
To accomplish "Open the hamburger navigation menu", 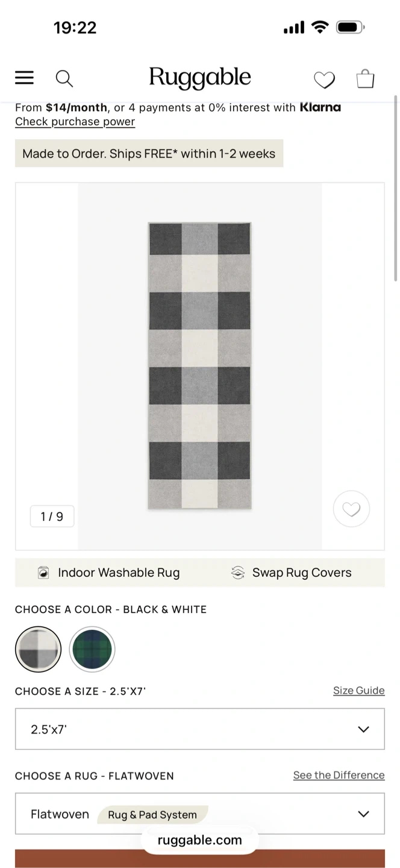I will coord(25,78).
